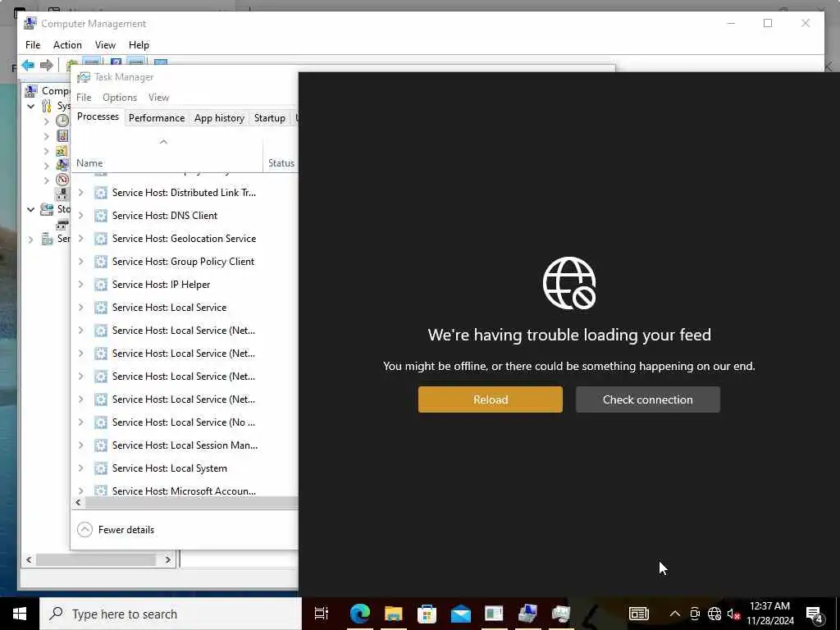The image size is (840, 630).
Task: Select the Shared Folders icon in tree
Action: 62,151
